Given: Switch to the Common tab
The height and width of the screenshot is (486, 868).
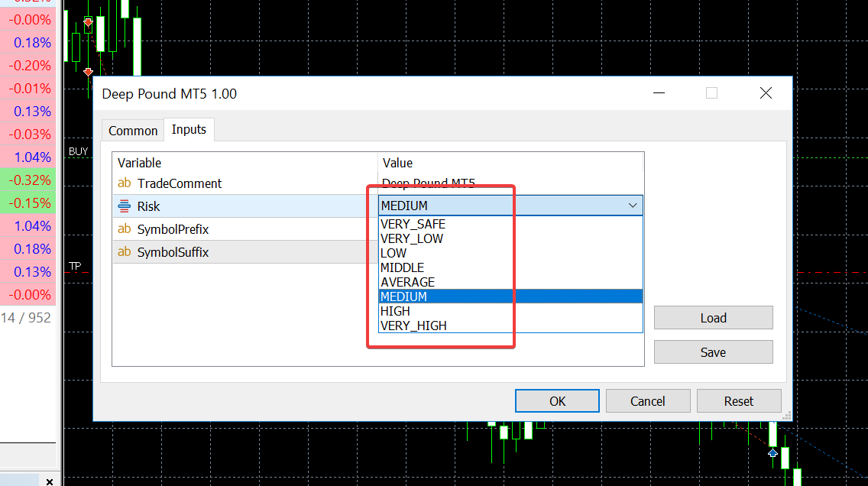Looking at the screenshot, I should [133, 131].
